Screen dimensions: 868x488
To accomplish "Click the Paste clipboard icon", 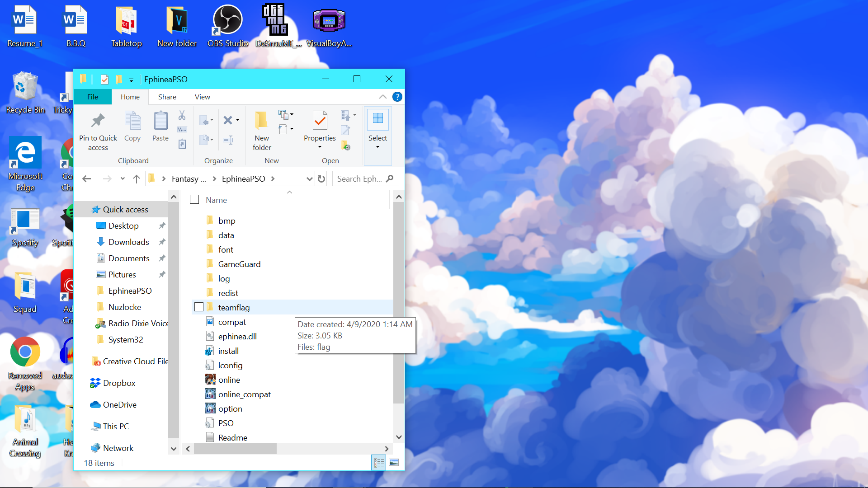I will click(160, 121).
